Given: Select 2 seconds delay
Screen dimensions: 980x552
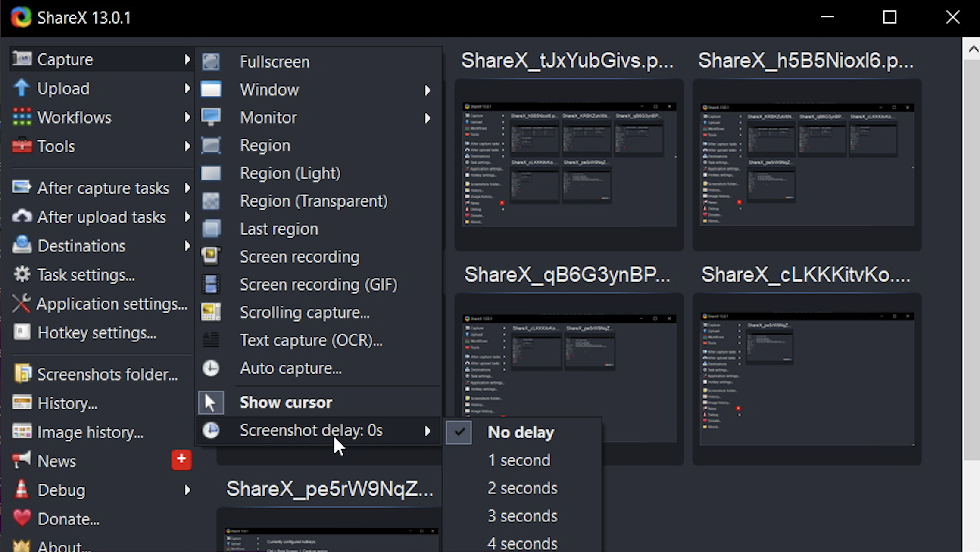Looking at the screenshot, I should click(521, 488).
